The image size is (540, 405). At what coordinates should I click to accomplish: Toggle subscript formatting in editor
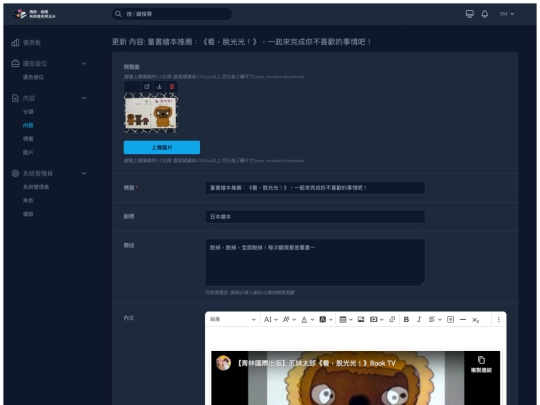point(476,320)
